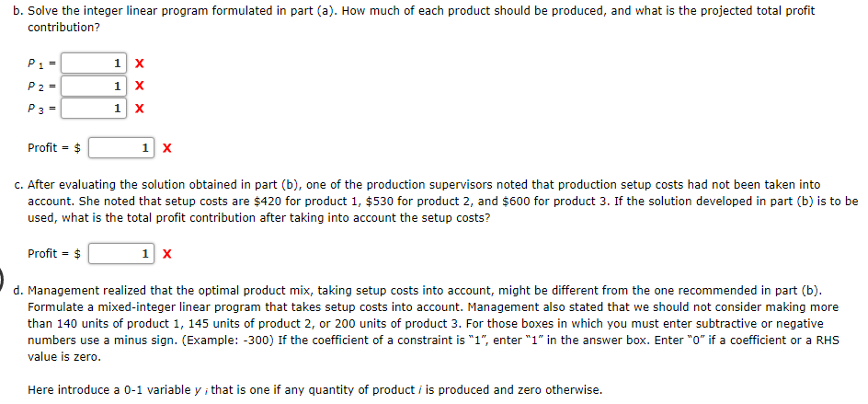Screen dimensions: 868x404
Task: Select the incorrect mark next to part b Profit
Action: click(167, 148)
